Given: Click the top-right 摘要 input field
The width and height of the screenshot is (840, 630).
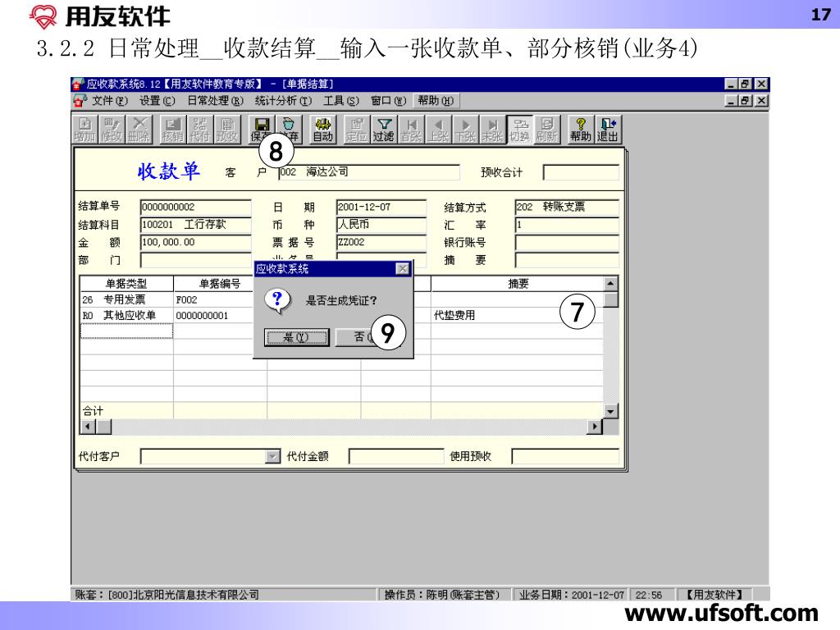Looking at the screenshot, I should 568,260.
